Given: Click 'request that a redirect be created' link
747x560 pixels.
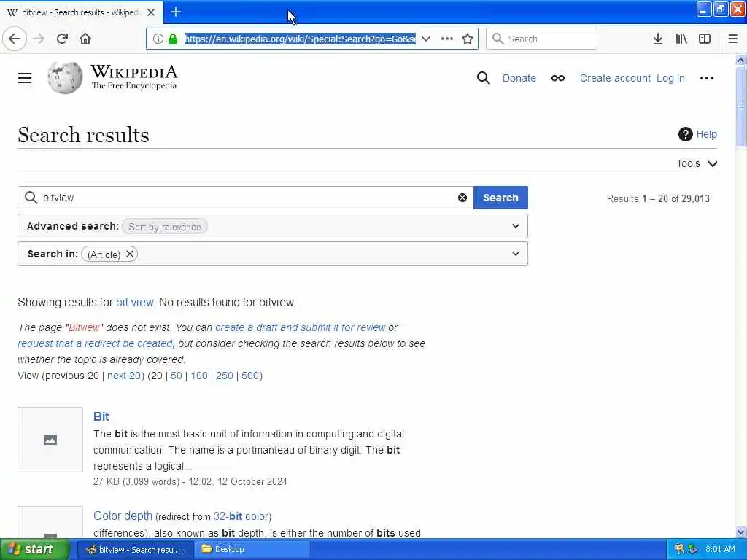Looking at the screenshot, I should pyautogui.click(x=96, y=344).
